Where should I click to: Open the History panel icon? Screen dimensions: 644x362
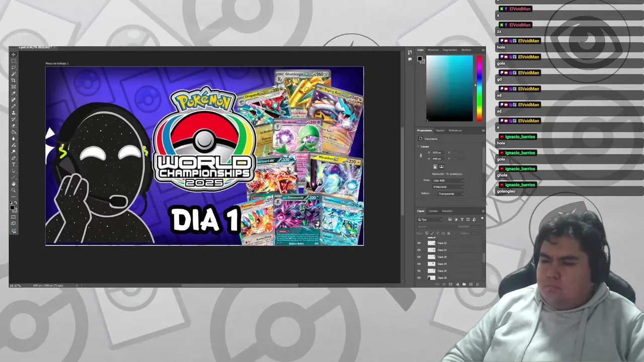(410, 52)
